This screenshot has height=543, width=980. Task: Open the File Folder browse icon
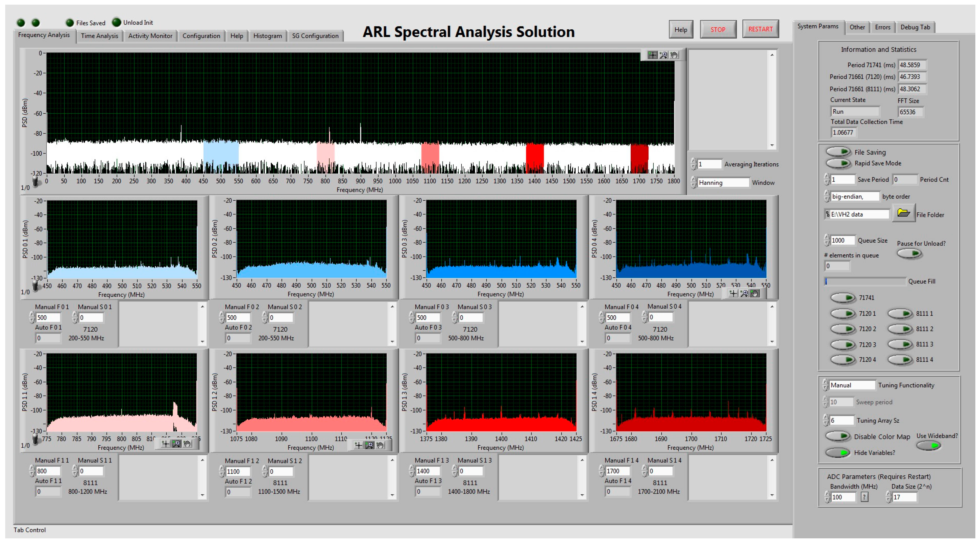(x=903, y=213)
